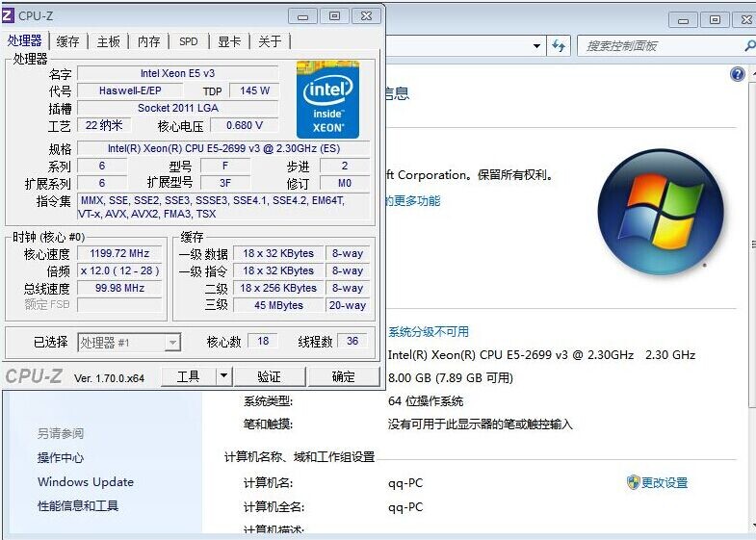The width and height of the screenshot is (756, 540).
Task: Click the CPU-Z logo icon in title bar
Action: 8,15
